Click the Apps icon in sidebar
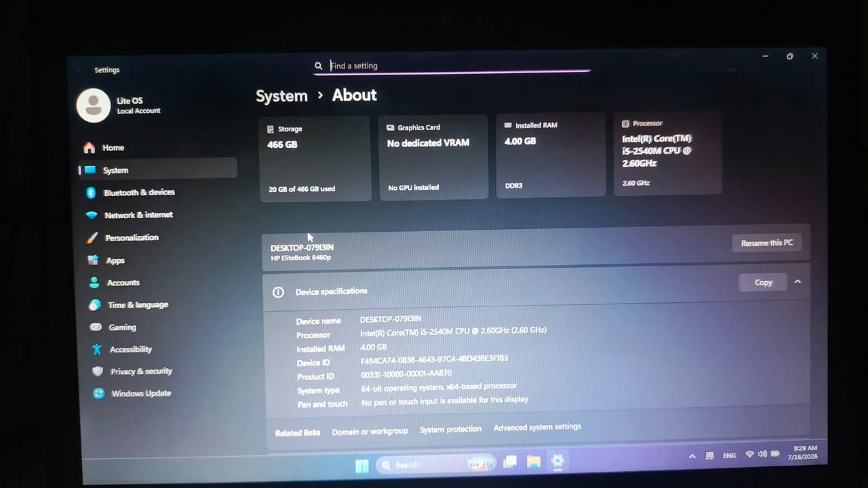 coord(94,260)
